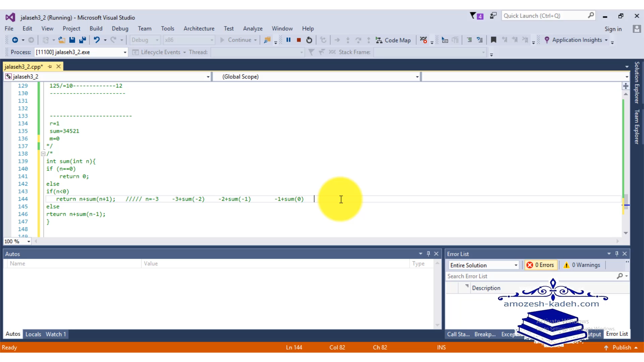
Task: Click the account picture icon
Action: tap(636, 29)
